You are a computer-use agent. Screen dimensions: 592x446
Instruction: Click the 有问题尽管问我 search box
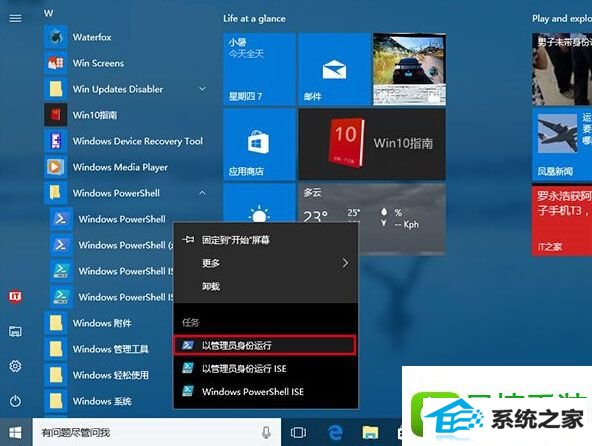pos(156,432)
